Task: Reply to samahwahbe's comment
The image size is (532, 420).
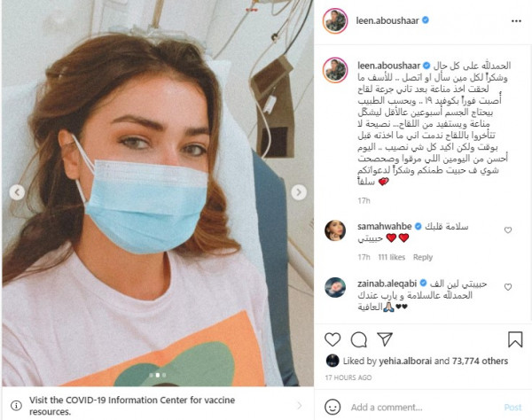Action: [423, 257]
